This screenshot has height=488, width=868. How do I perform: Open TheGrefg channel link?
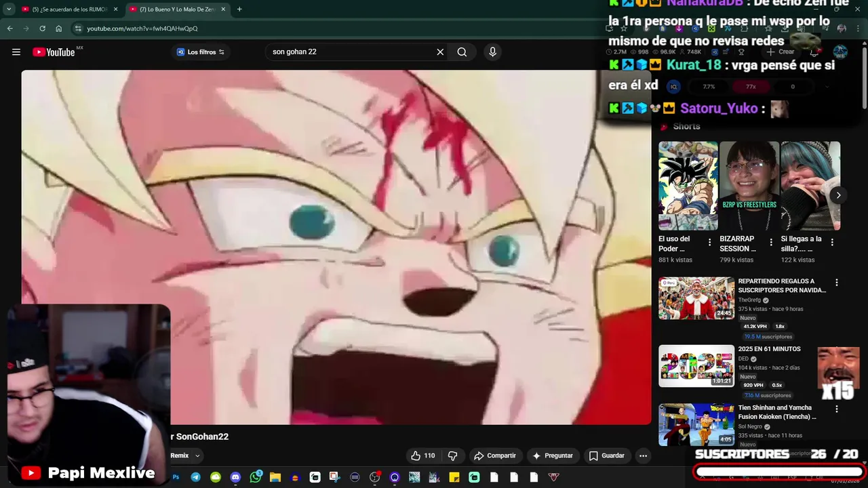(749, 300)
